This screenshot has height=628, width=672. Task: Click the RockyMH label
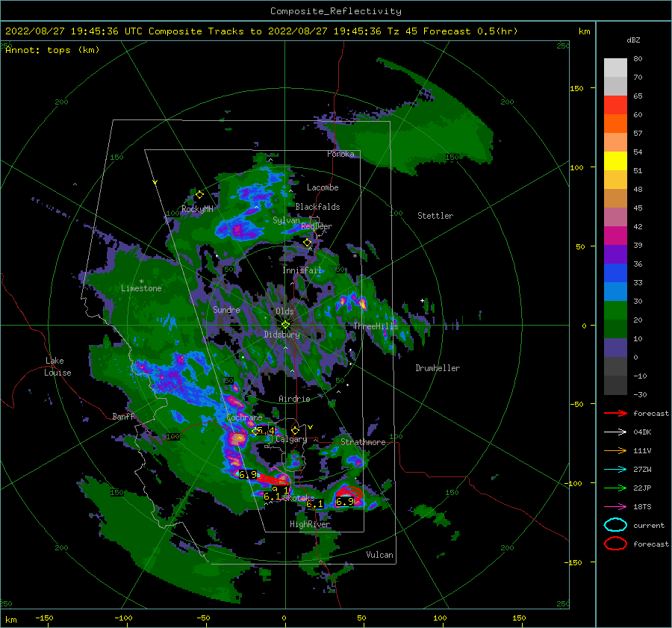click(197, 209)
